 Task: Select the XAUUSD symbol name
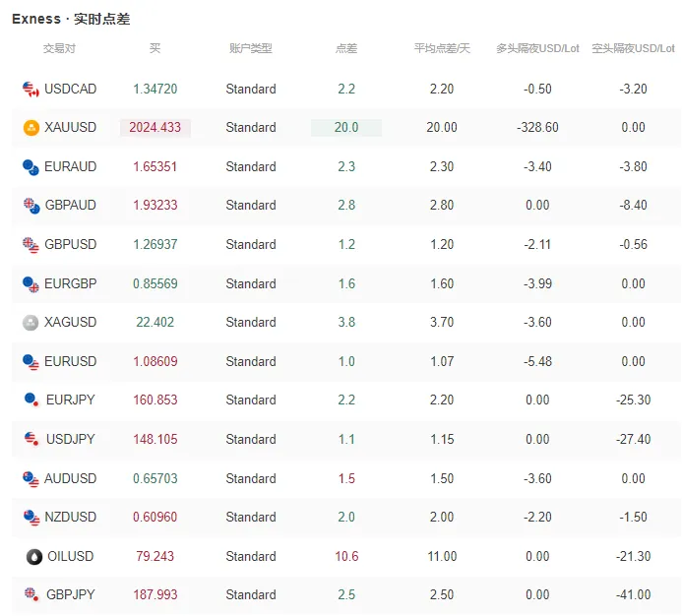(71, 127)
